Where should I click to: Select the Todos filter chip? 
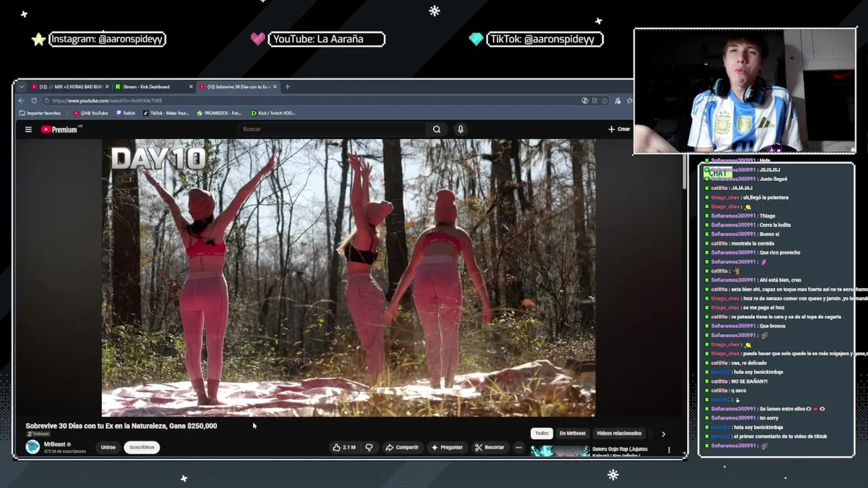[x=542, y=433]
